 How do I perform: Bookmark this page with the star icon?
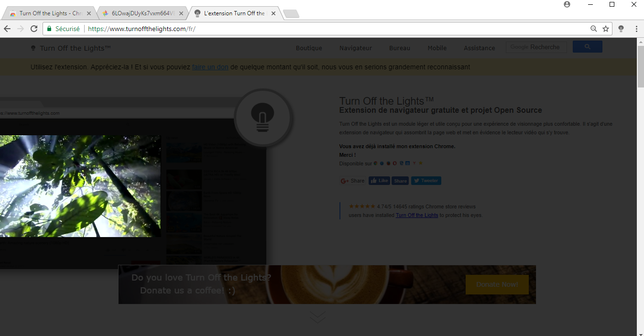(606, 29)
